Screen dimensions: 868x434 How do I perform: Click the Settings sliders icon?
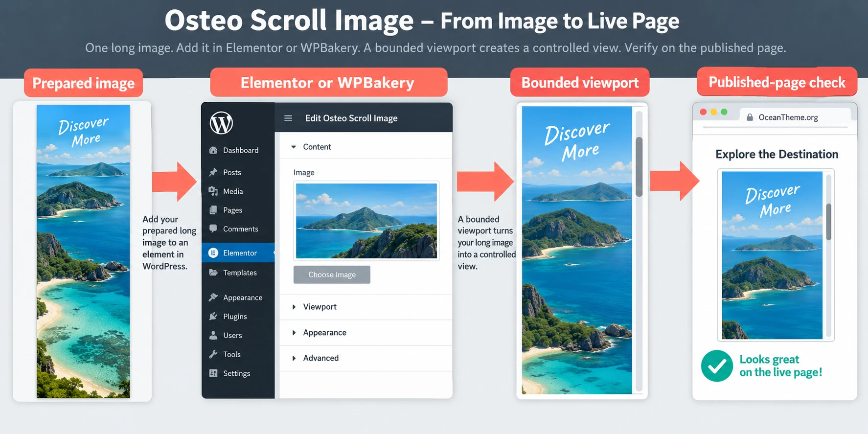click(x=213, y=373)
